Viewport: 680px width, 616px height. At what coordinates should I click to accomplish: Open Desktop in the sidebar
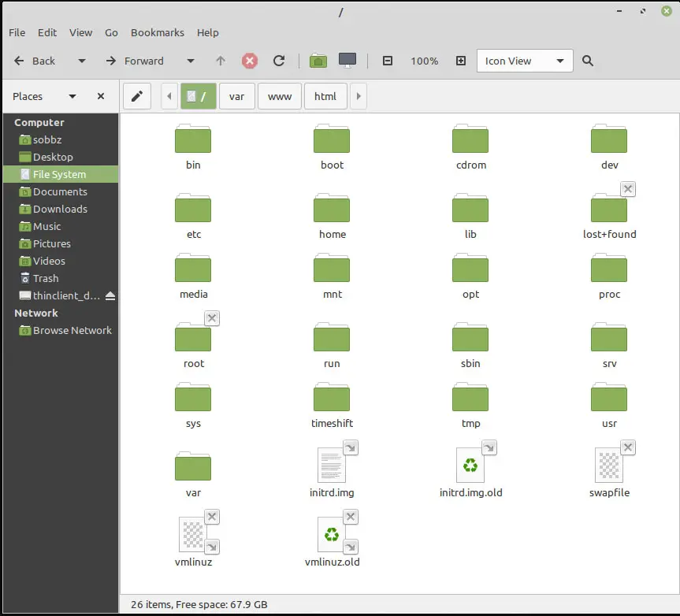click(x=61, y=157)
